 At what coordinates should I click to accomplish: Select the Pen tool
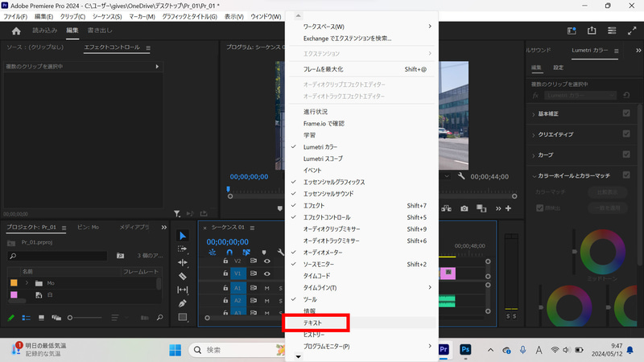click(x=183, y=303)
